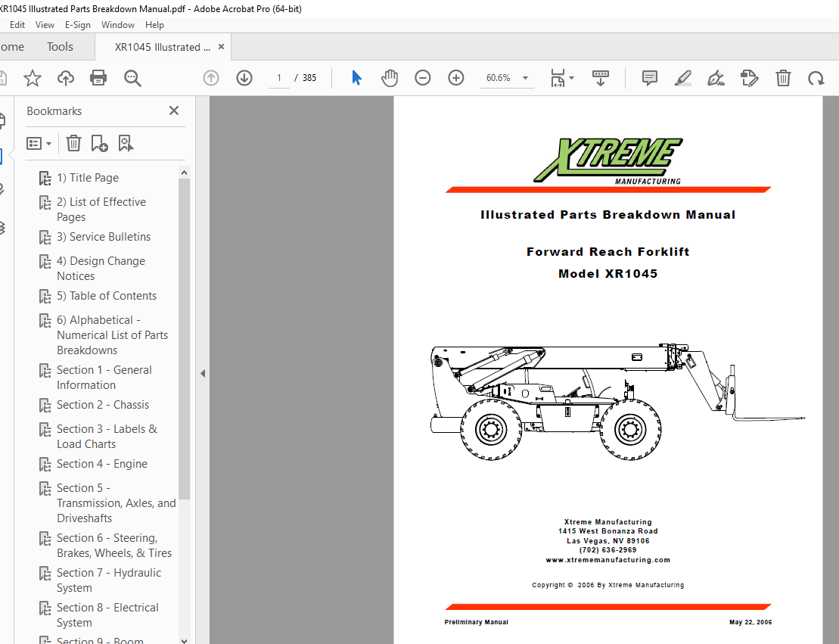Click the upload to cloud icon
839x644 pixels.
click(65, 78)
